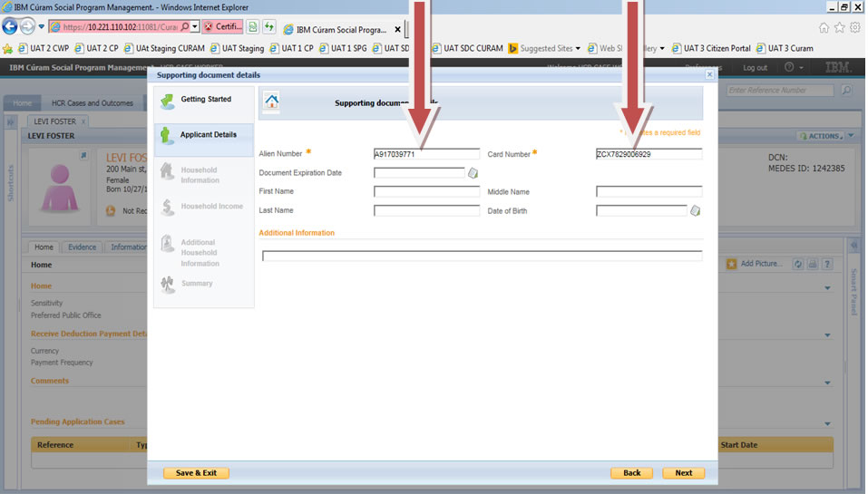Click the print icon beside Add Picture
868x494 pixels.
tap(813, 265)
